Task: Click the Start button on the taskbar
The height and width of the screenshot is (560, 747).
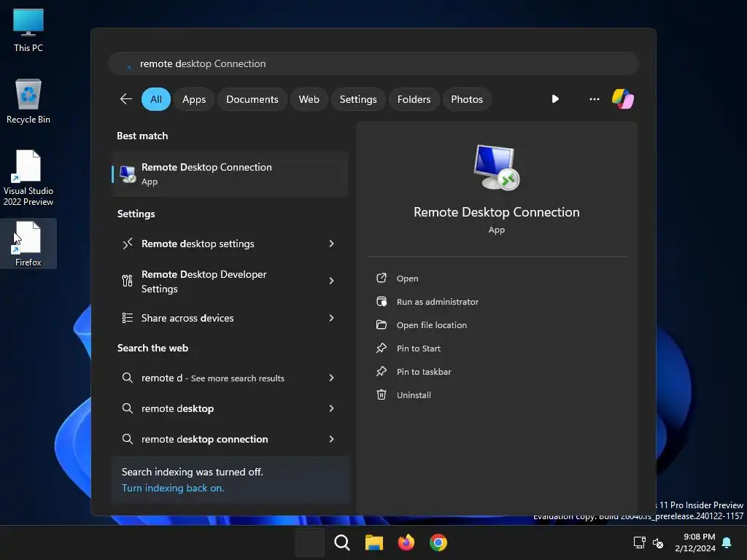Action: [x=309, y=542]
